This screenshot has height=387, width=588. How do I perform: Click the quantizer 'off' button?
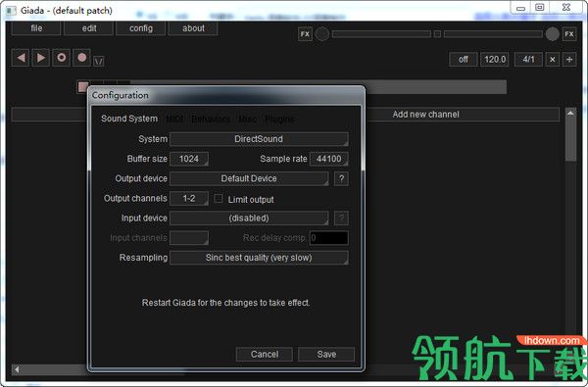464,59
